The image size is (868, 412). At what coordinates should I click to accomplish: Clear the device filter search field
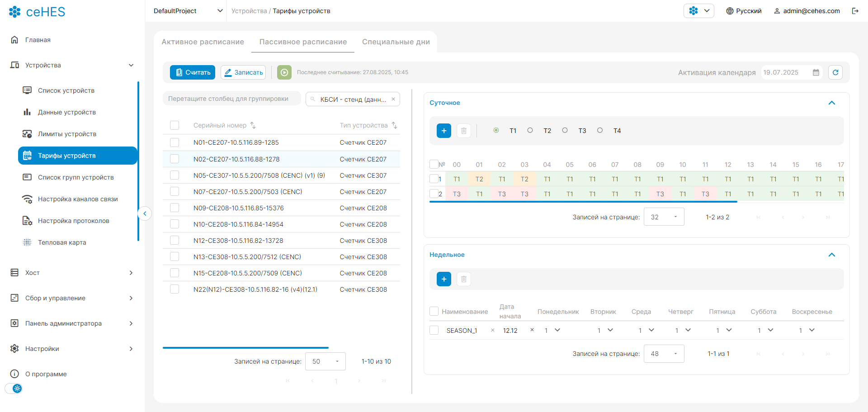point(393,99)
